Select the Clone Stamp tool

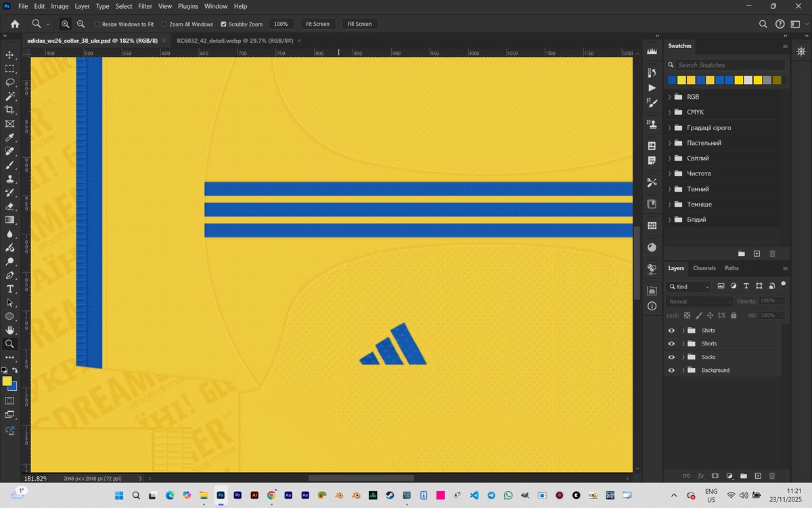(9, 179)
